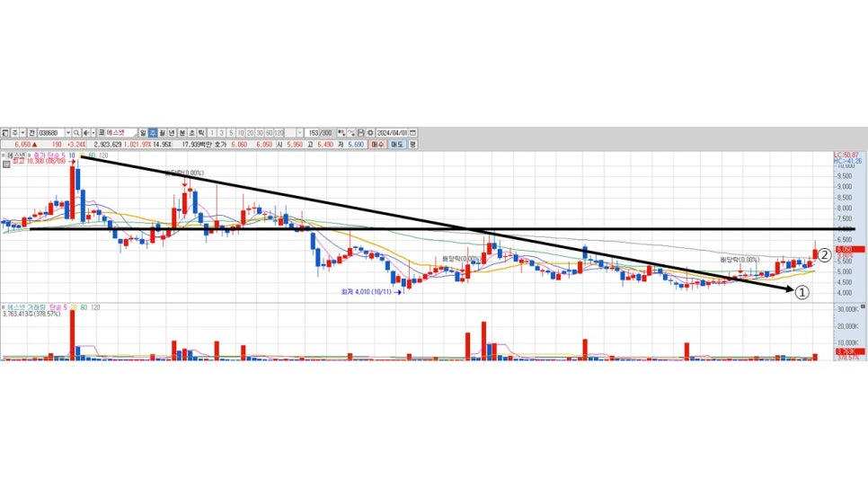Viewport: 868px width, 488px height.
Task: Select the 30 interval button
Action: 260,133
